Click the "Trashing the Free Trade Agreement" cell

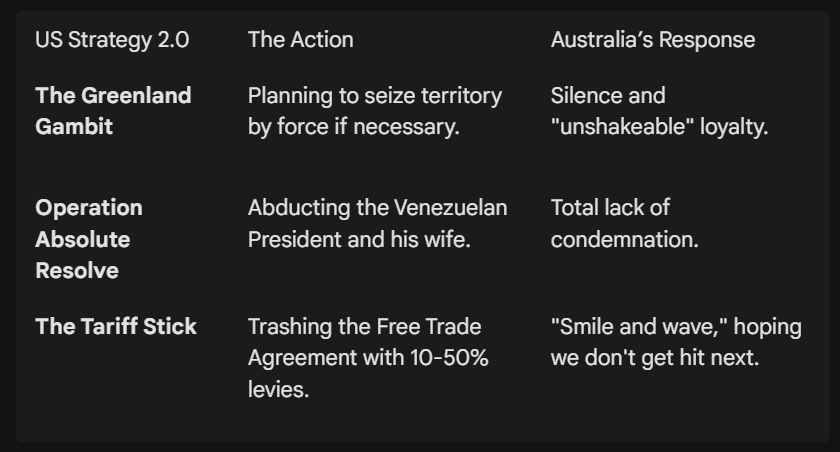(x=368, y=358)
